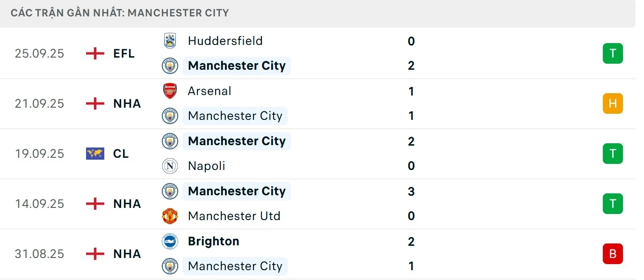Click the Huddersfield club crest
Screen dimensions: 644x280
(169, 41)
